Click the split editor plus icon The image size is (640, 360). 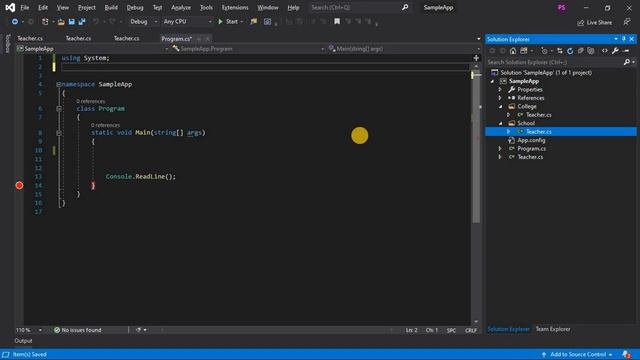tap(476, 58)
